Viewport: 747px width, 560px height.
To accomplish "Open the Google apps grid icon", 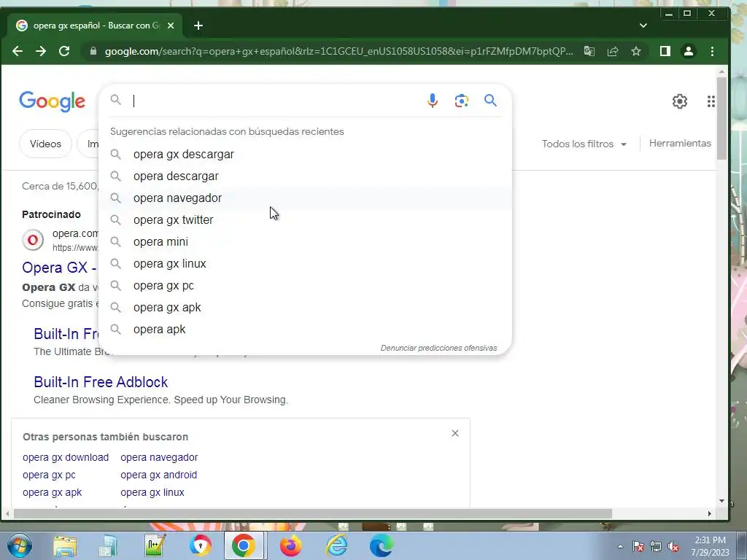I will (711, 101).
